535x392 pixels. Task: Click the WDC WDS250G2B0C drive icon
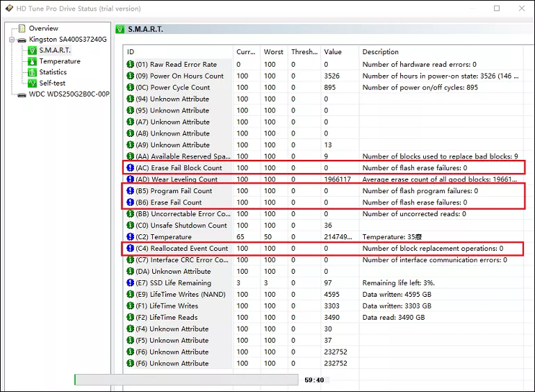click(x=22, y=95)
